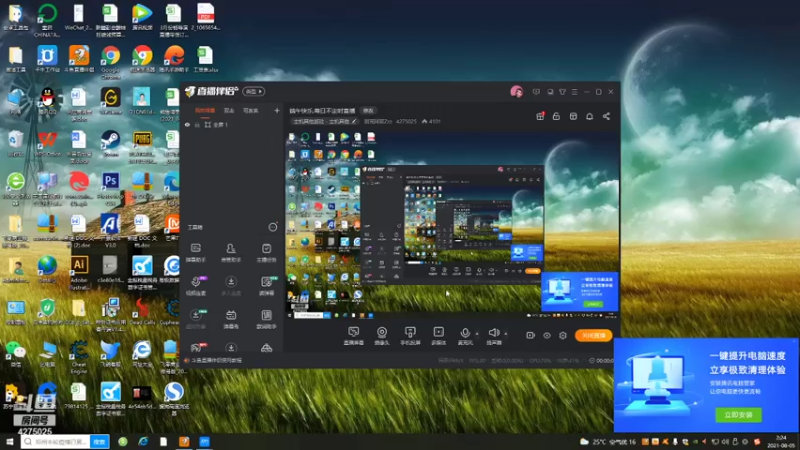Expand microphone volume arrow
The image size is (800, 450).
click(477, 334)
